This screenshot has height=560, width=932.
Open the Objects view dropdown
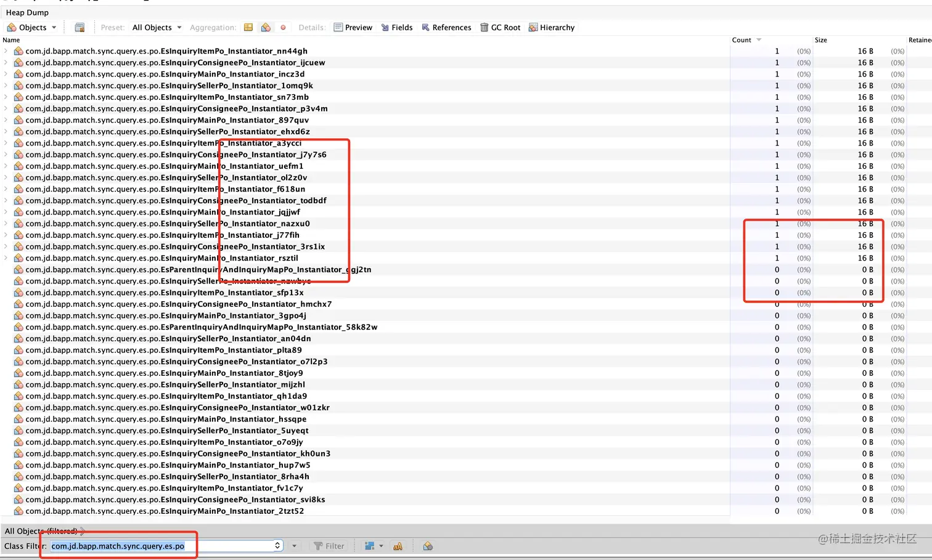point(31,27)
